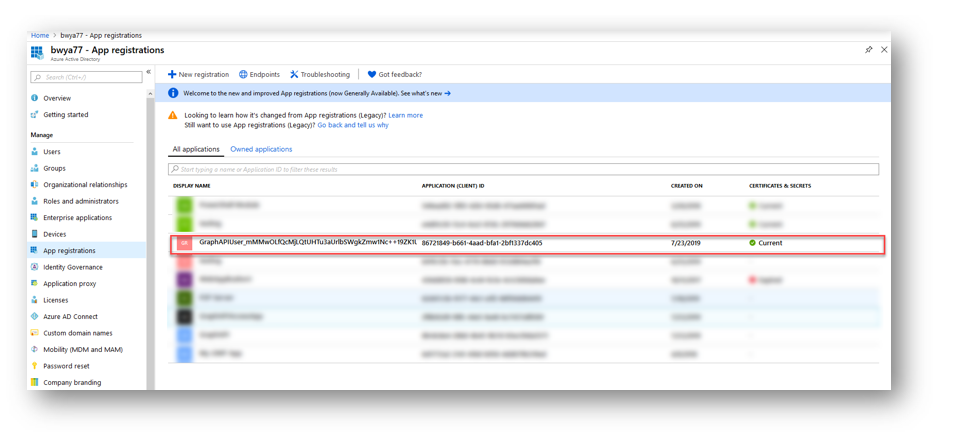Click the Custom domain names icon
Viewport: 954px width, 441px height.
pos(35,333)
